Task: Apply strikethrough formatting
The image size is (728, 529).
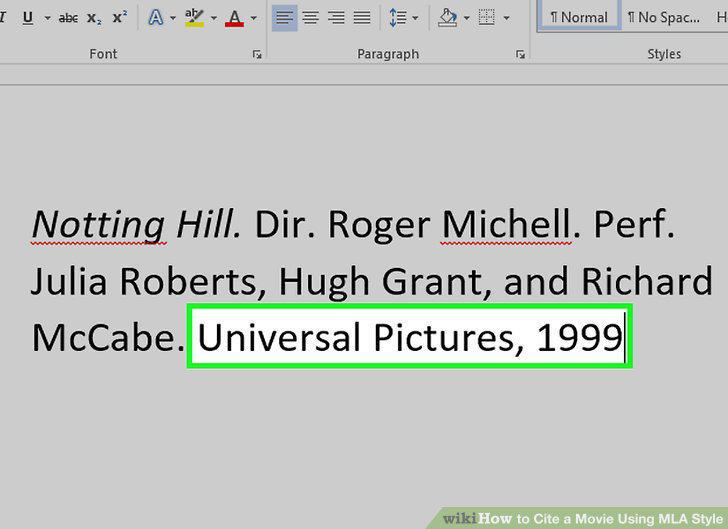Action: [x=68, y=19]
